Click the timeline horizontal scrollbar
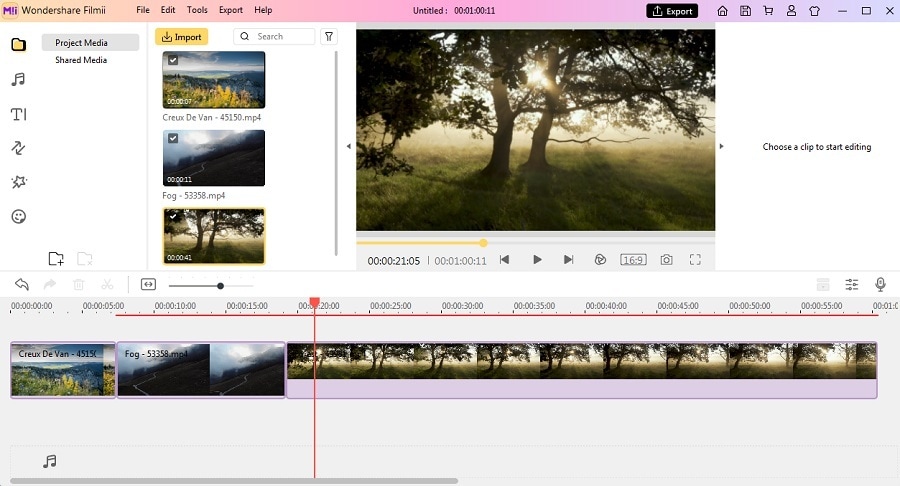This screenshot has width=900, height=486. click(234, 481)
